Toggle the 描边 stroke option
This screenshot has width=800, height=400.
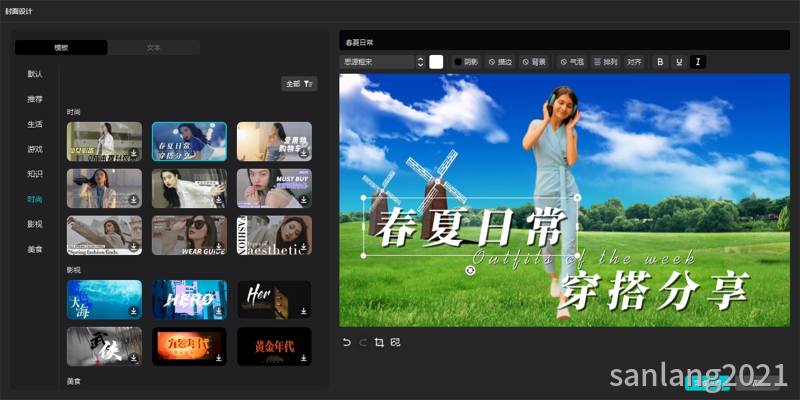tap(500, 62)
